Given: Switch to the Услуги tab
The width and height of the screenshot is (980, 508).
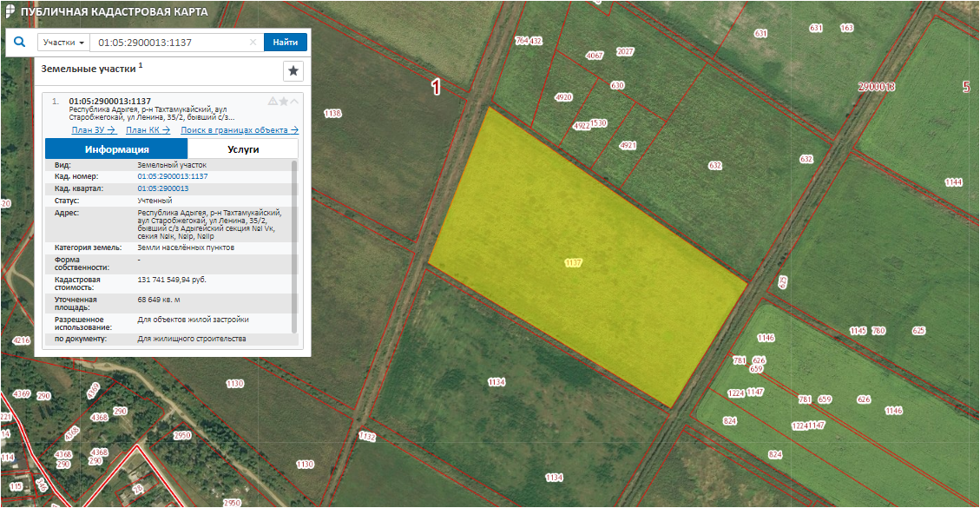Looking at the screenshot, I should [243, 148].
